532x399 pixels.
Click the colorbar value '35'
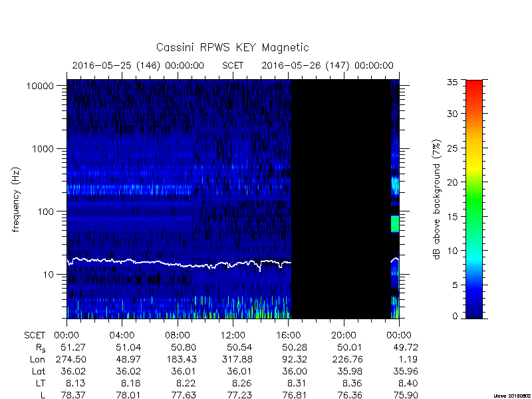[x=452, y=82]
